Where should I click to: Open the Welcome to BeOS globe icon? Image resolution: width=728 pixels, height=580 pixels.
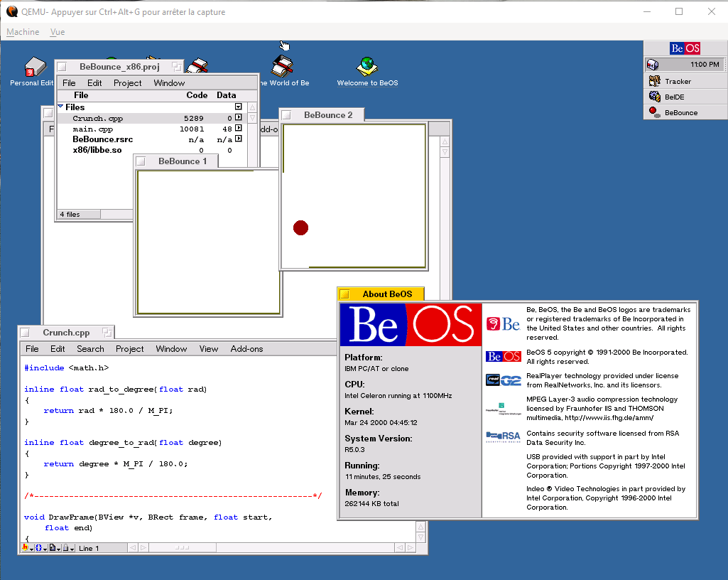(366, 67)
